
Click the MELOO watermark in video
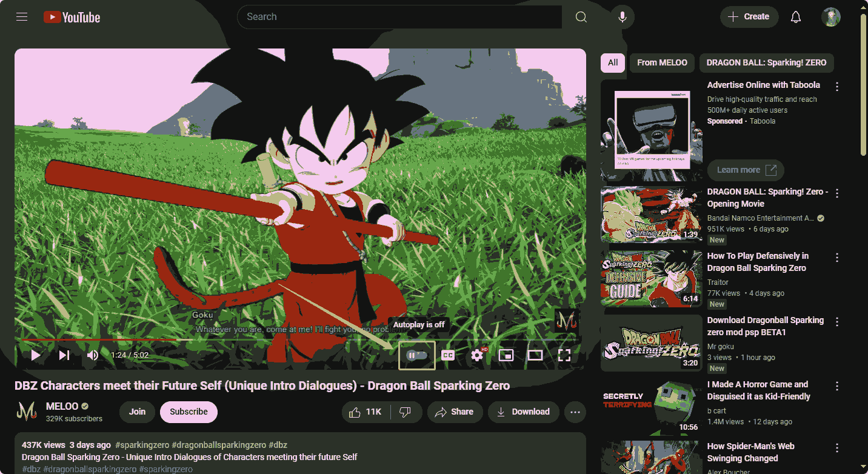point(567,321)
